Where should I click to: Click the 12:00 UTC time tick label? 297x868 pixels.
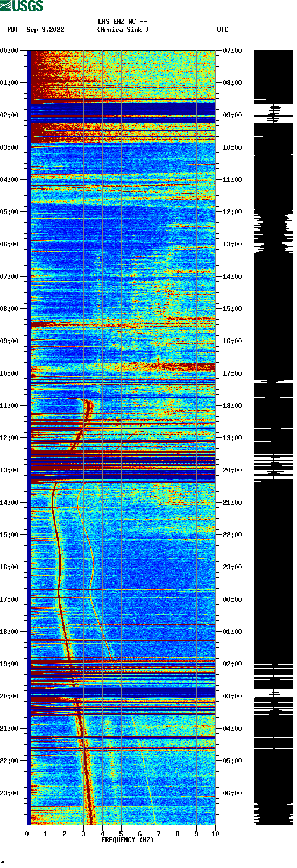[x=232, y=212]
